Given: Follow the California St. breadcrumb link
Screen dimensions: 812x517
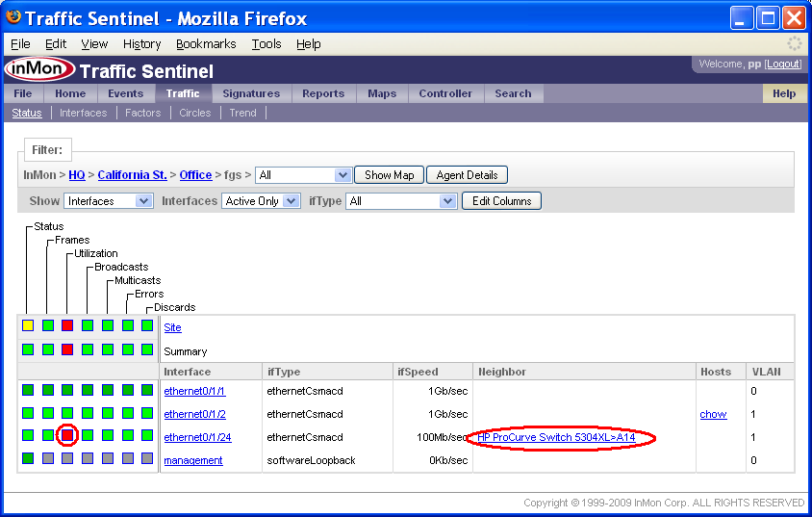Looking at the screenshot, I should pos(132,175).
